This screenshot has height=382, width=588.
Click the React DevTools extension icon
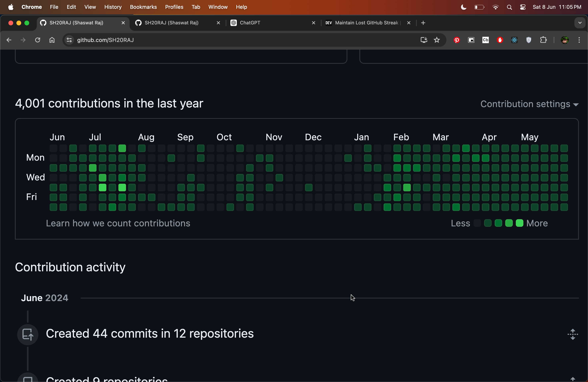pyautogui.click(x=514, y=40)
